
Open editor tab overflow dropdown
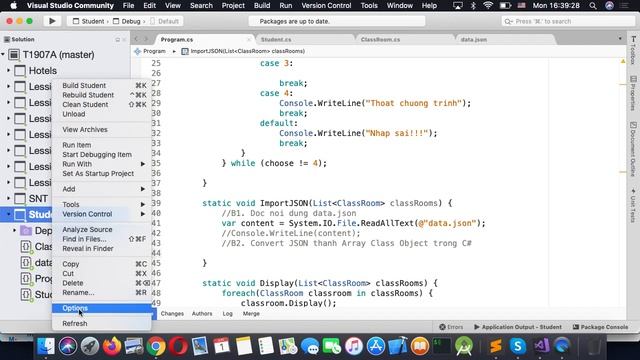click(x=620, y=39)
